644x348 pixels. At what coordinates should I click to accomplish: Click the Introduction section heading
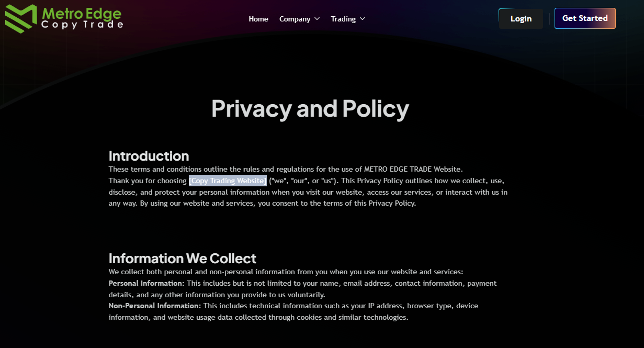149,156
